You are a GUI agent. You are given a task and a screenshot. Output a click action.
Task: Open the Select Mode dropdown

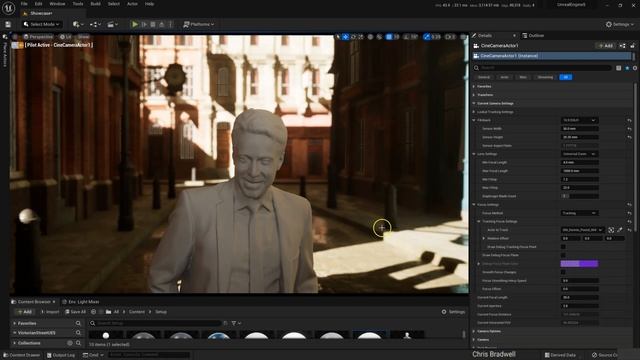tap(42, 24)
